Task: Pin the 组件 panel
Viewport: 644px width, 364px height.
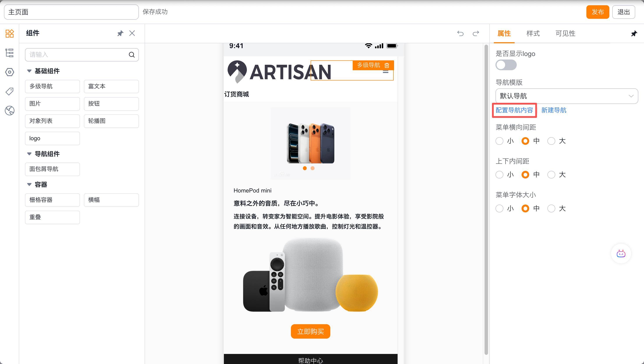Action: tap(120, 33)
